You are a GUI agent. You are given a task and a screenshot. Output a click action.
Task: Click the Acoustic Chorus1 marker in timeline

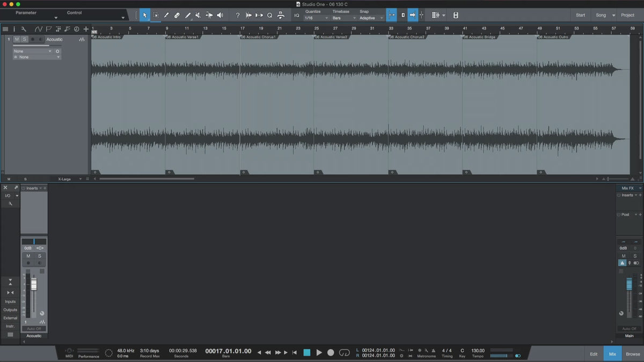(259, 37)
